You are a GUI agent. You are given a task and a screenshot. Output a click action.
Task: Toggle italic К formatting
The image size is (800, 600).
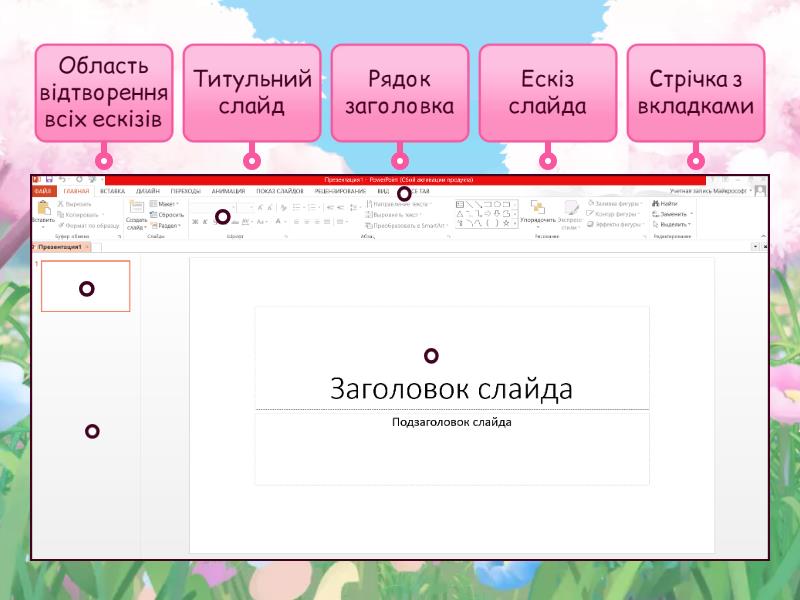click(x=205, y=222)
